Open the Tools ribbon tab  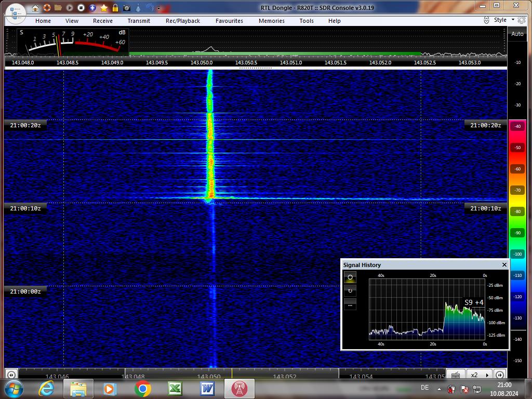tap(307, 21)
